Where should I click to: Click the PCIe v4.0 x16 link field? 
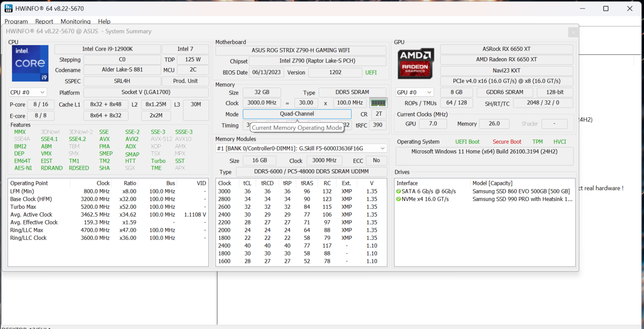[506, 81]
